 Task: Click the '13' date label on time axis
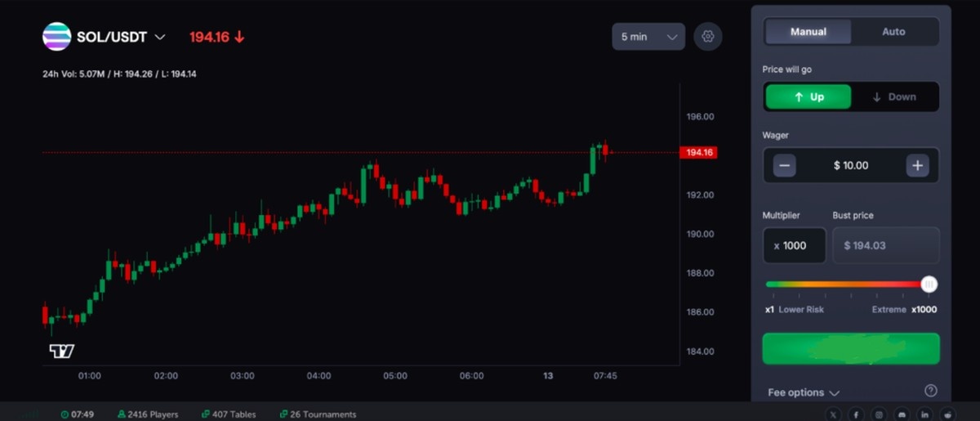click(x=548, y=376)
